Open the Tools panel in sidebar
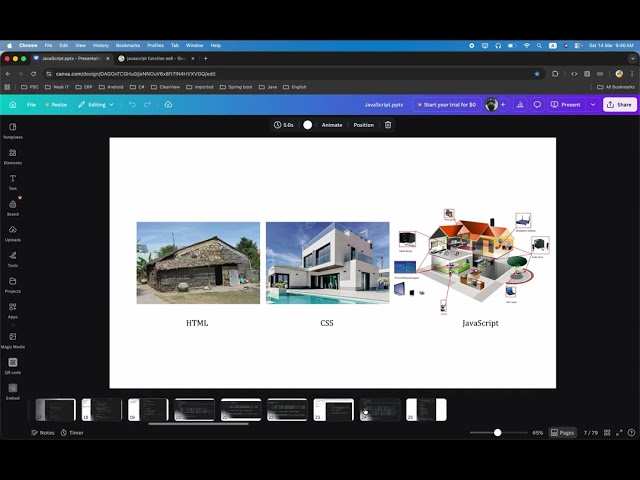This screenshot has height=480, width=640. [13, 259]
